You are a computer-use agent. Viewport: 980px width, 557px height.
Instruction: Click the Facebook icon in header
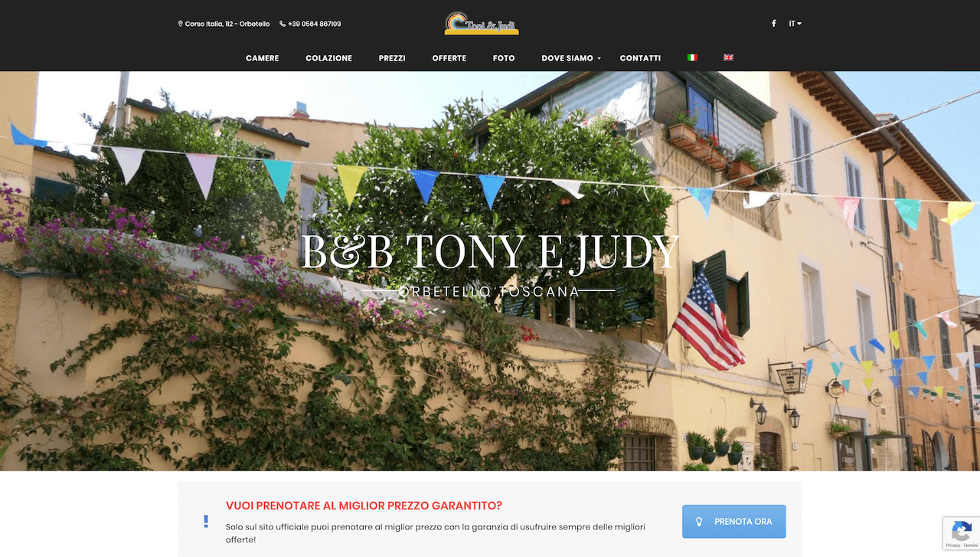tap(773, 24)
